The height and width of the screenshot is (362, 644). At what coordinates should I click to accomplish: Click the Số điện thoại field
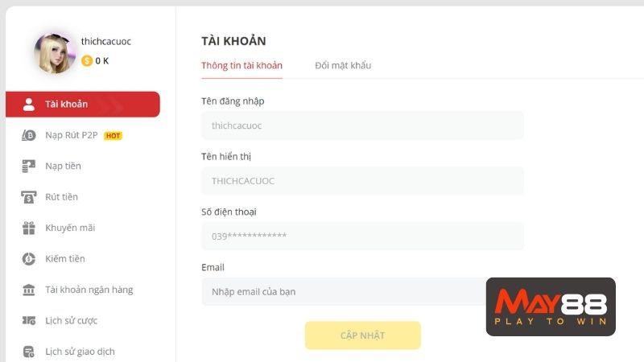click(x=363, y=236)
